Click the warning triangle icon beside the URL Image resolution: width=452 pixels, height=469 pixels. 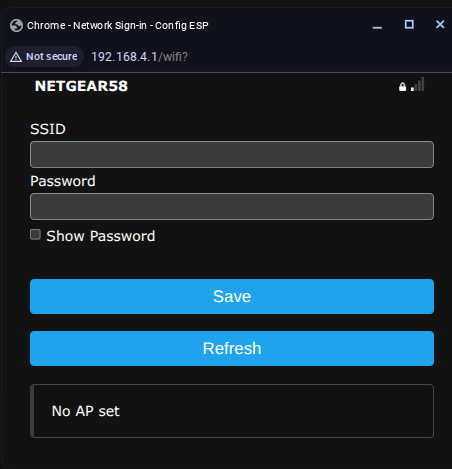click(x=16, y=57)
